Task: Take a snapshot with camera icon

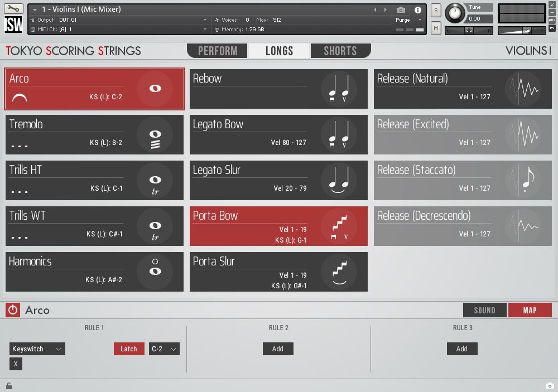Action: tap(401, 10)
